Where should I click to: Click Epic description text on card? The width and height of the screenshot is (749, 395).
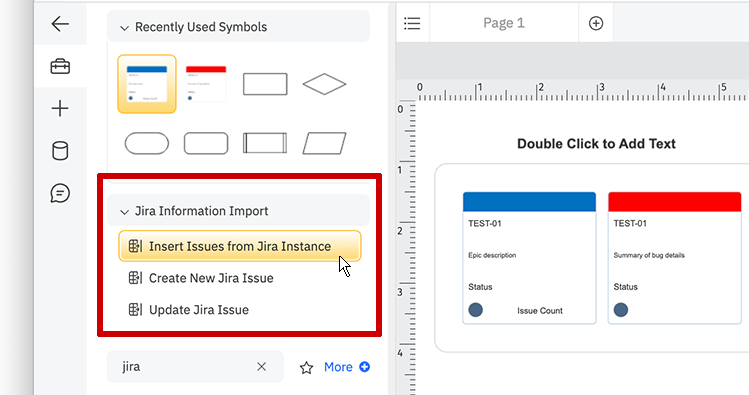[x=492, y=255]
